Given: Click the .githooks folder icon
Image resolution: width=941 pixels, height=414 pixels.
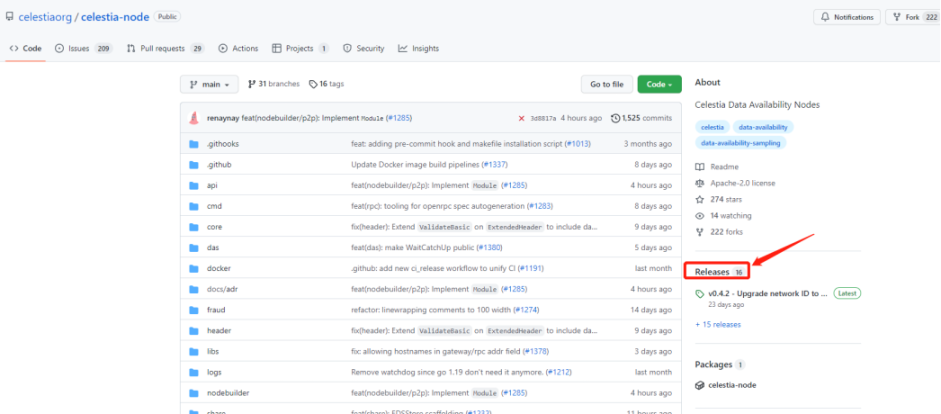Looking at the screenshot, I should (x=194, y=144).
